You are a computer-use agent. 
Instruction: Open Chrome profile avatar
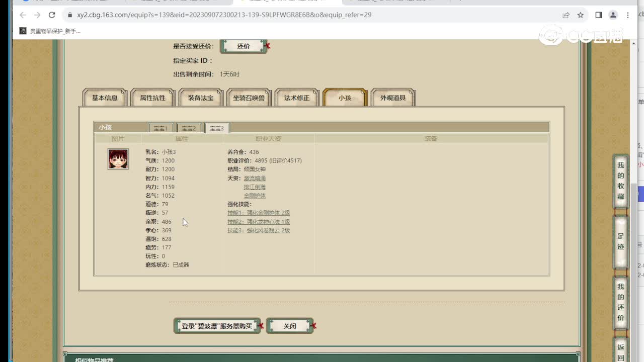point(613,15)
